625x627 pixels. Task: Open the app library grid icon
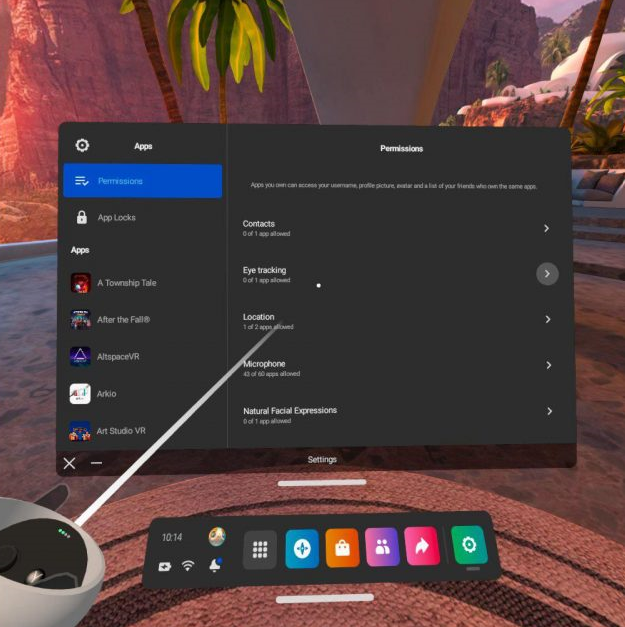coord(260,549)
